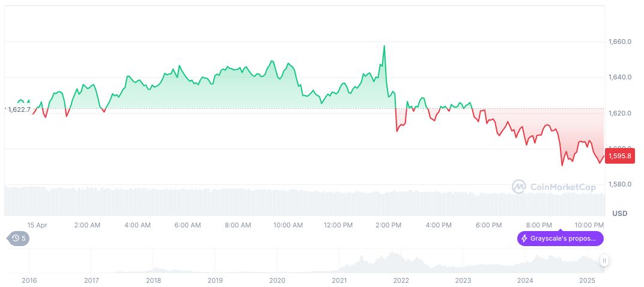The image size is (644, 287).
Task: Click the lightning bolt icon on Grayscale event
Action: (x=524, y=239)
